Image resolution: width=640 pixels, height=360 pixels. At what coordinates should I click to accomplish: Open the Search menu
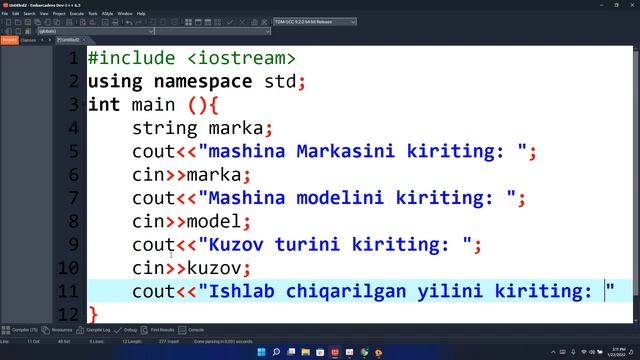tap(29, 13)
